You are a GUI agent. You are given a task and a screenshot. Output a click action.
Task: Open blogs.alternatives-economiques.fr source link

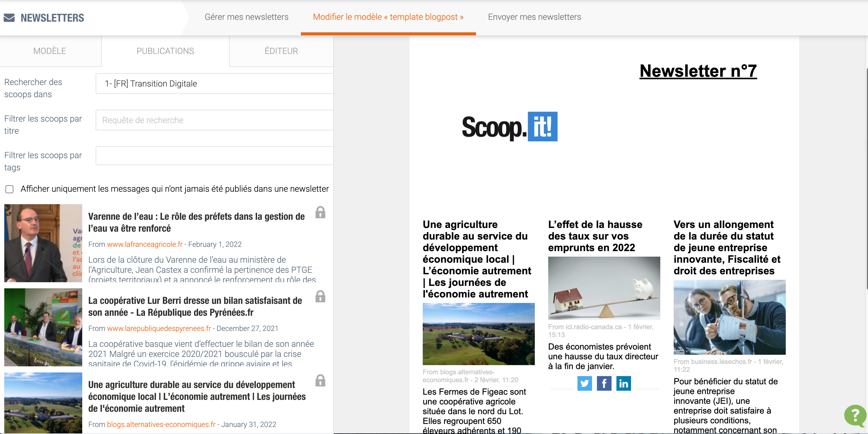pos(161,424)
